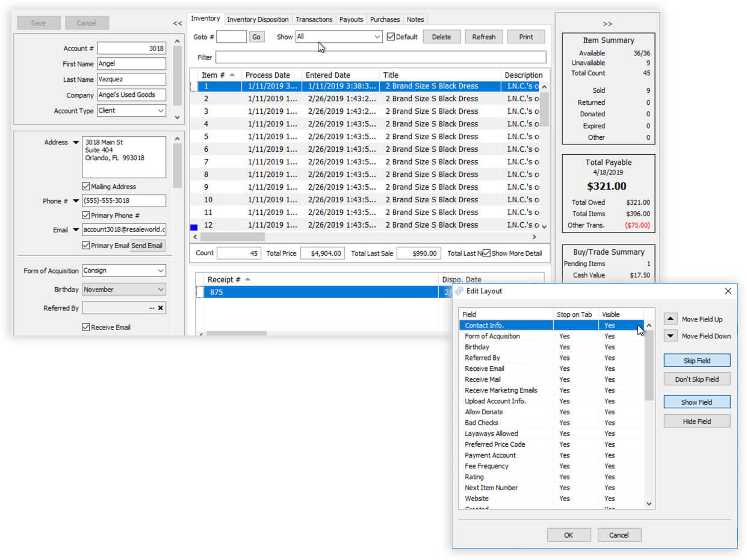Toggle Show More Detail checkbox
747x560 pixels.
tap(486, 254)
